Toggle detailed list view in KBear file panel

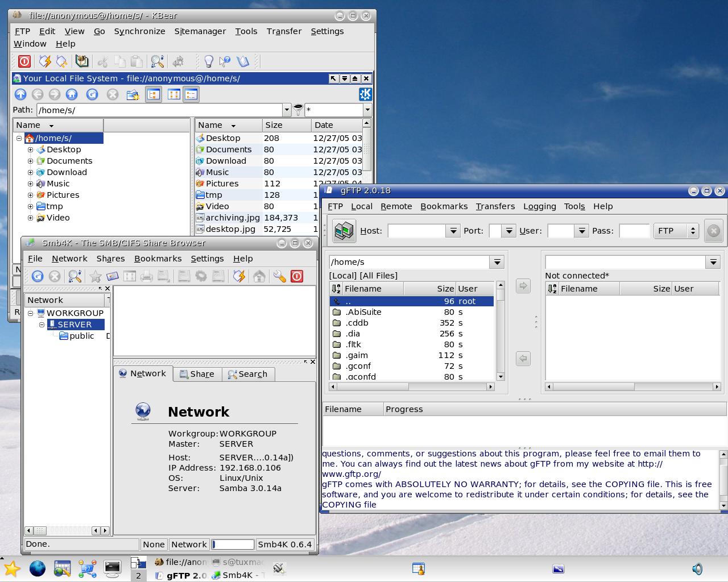pyautogui.click(x=191, y=94)
